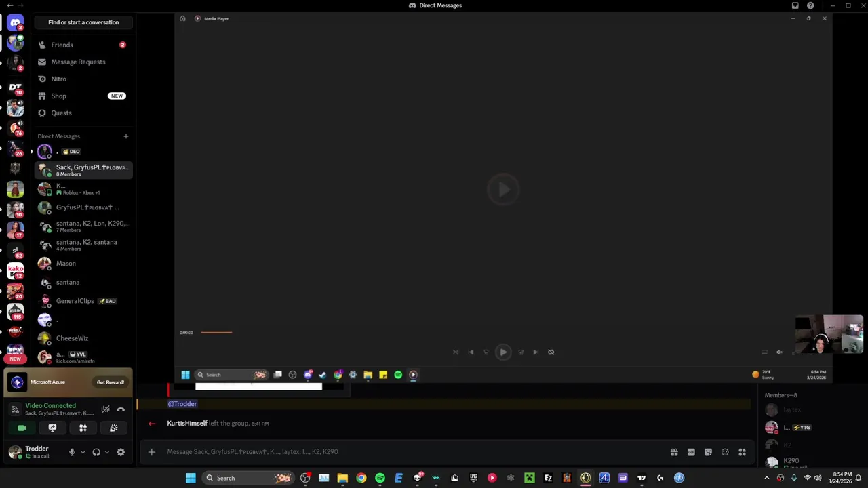Click the @Trodder mention
868x488 pixels.
pos(182,404)
